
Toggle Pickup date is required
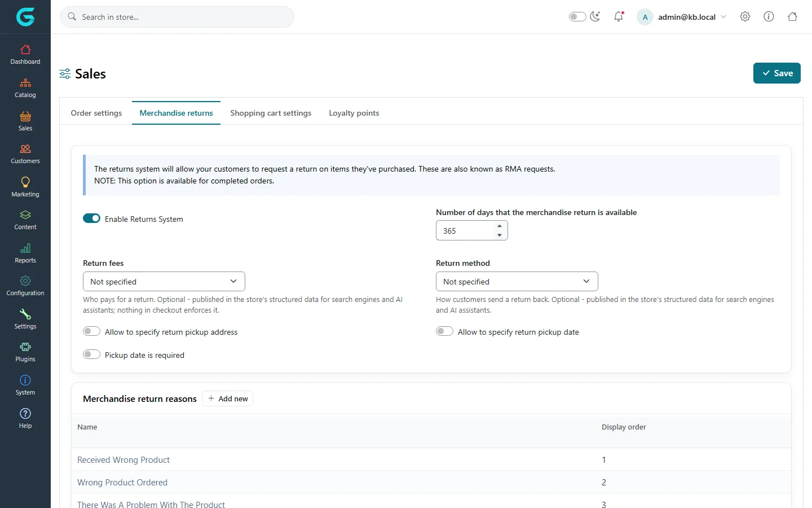coord(91,354)
